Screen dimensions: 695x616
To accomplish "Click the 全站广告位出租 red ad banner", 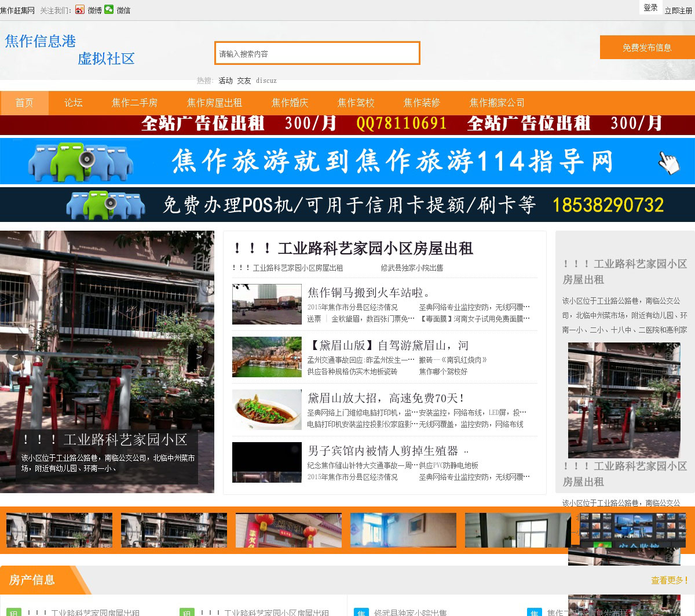I will point(348,124).
